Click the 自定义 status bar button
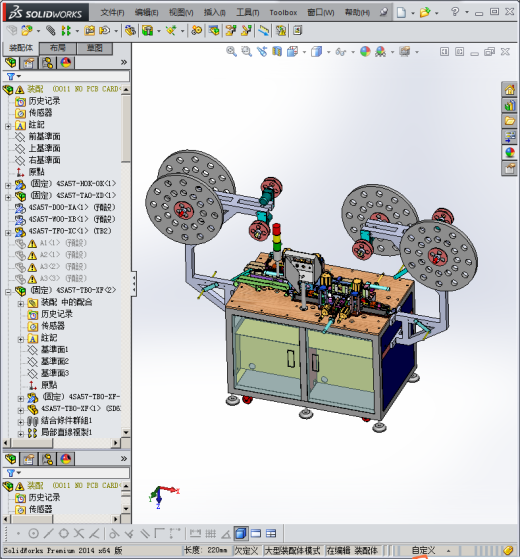This screenshot has width=520, height=559. [423, 550]
